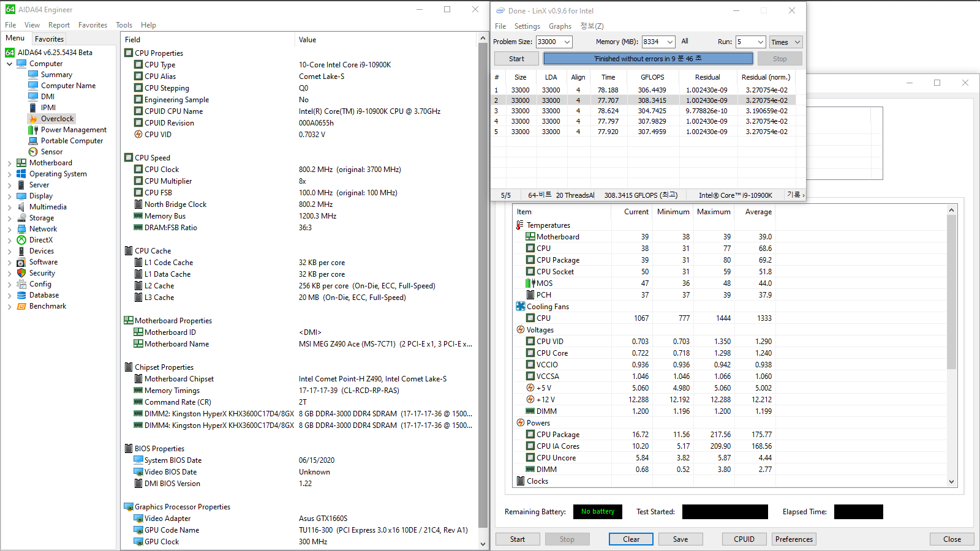Switch to the Favorites tab
The width and height of the screenshot is (980, 551).
click(49, 39)
